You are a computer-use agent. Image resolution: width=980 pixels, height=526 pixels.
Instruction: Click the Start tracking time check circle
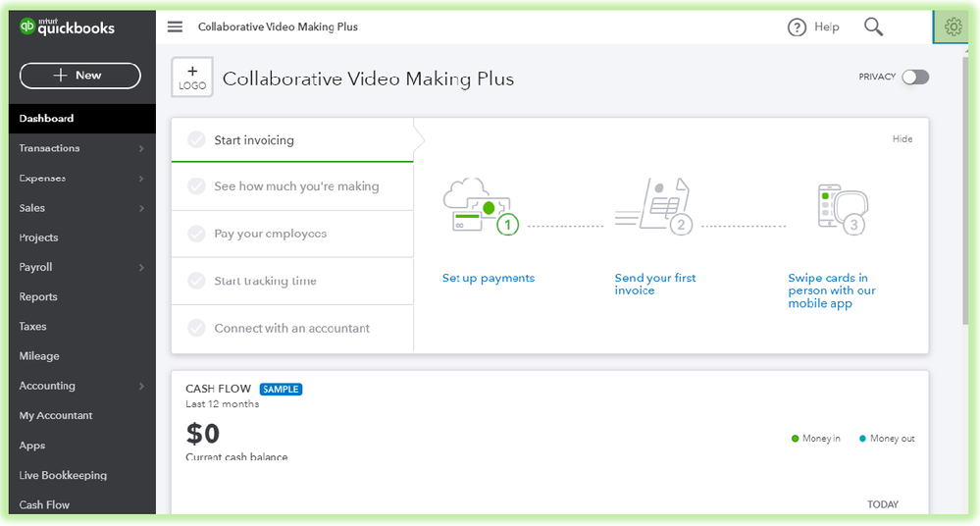coord(196,281)
